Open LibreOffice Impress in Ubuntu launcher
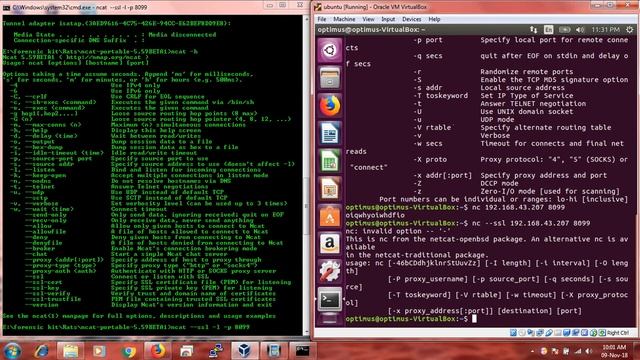Screen dimensions: 640x360 [330, 188]
